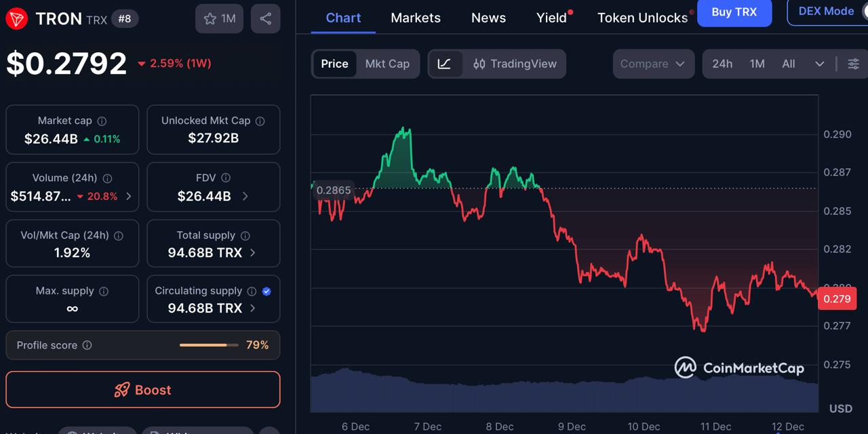Open the News tab

[488, 18]
